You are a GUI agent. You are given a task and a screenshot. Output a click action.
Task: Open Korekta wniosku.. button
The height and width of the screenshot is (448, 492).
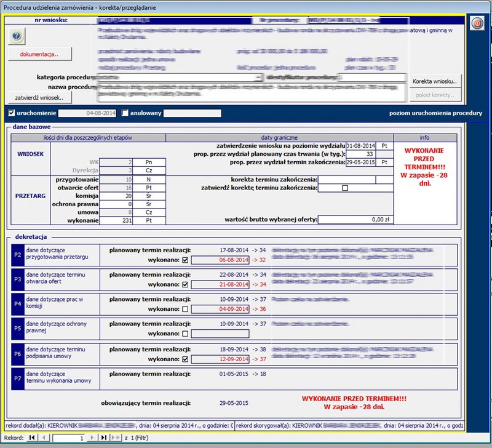tap(435, 81)
